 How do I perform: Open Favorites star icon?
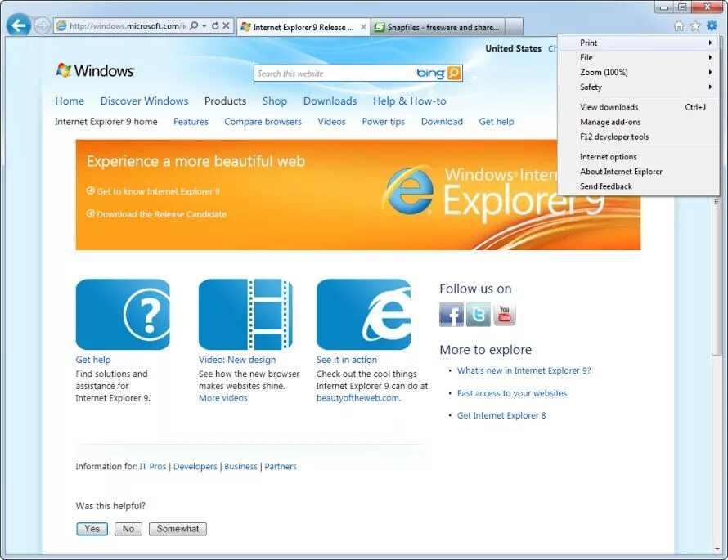click(695, 26)
